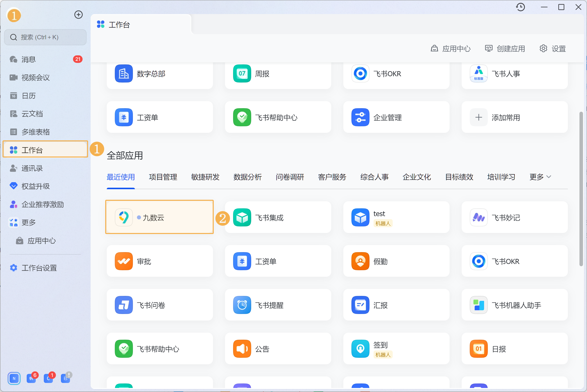Viewport: 587px width, 392px height.
Task: Open 云文档 in the sidebar
Action: (x=45, y=114)
